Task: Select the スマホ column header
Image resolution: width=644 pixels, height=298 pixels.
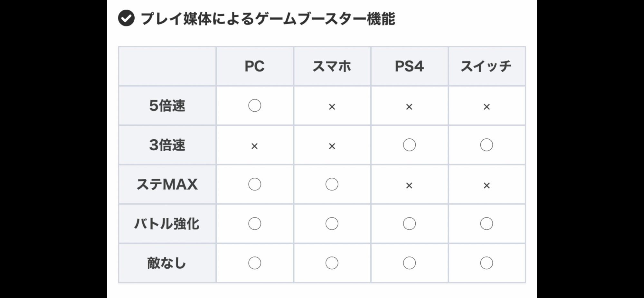Action: (332, 66)
